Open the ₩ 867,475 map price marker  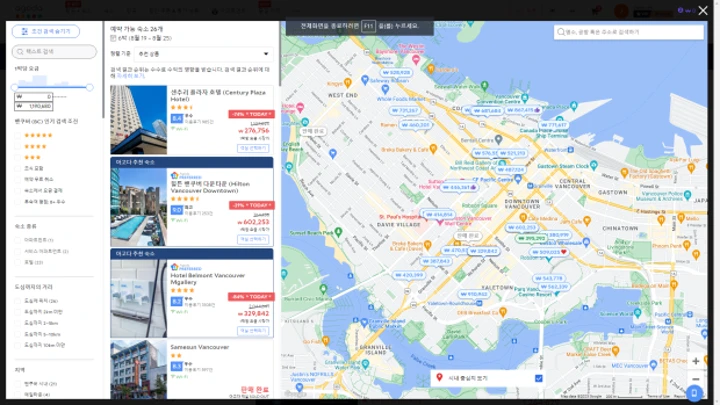pyautogui.click(x=523, y=110)
